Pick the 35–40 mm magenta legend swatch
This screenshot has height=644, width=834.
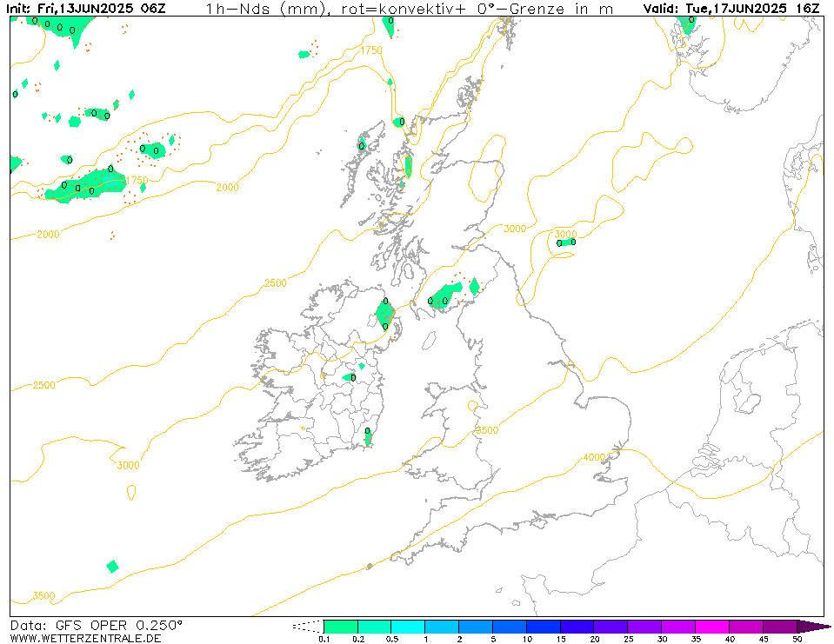[712, 627]
